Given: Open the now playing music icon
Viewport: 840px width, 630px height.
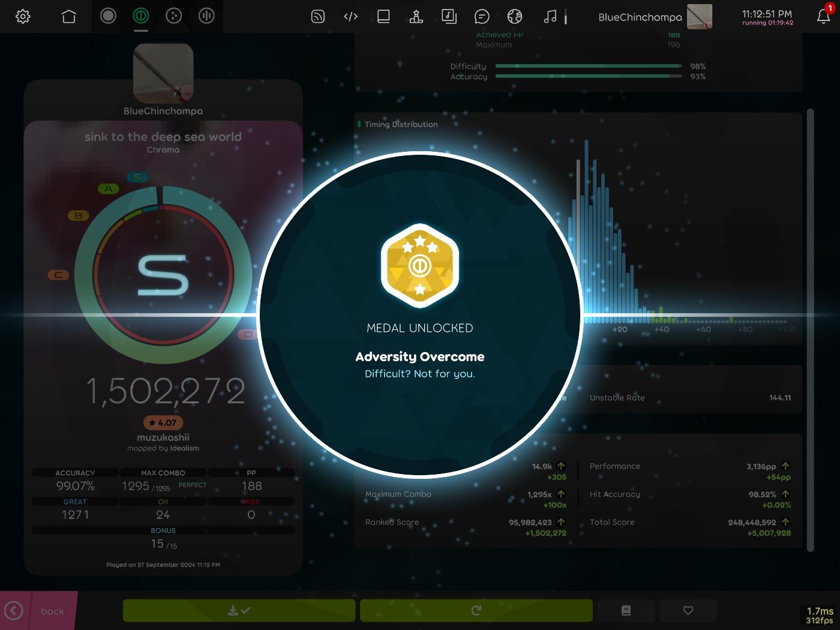Looking at the screenshot, I should (x=550, y=17).
